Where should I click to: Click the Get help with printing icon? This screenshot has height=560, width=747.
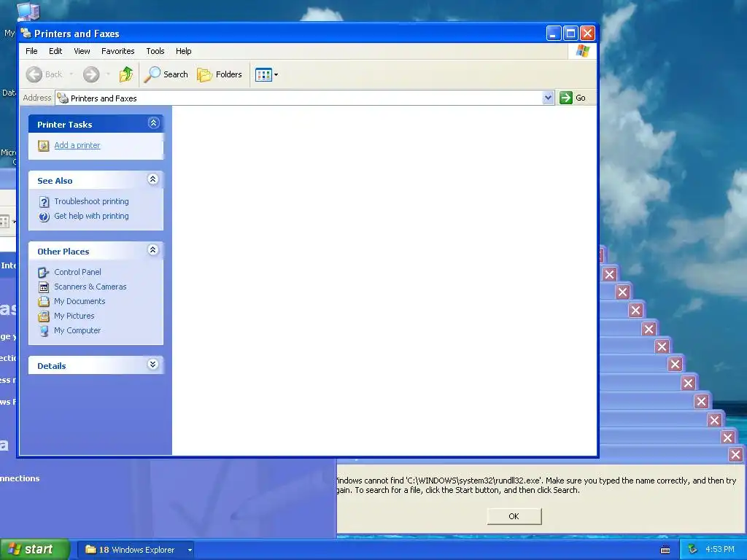[x=44, y=217]
